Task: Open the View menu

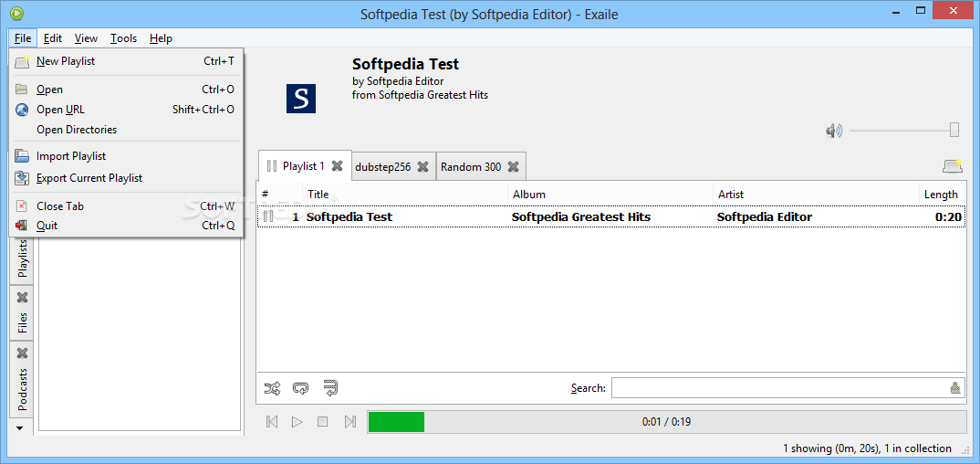Action: (87, 38)
